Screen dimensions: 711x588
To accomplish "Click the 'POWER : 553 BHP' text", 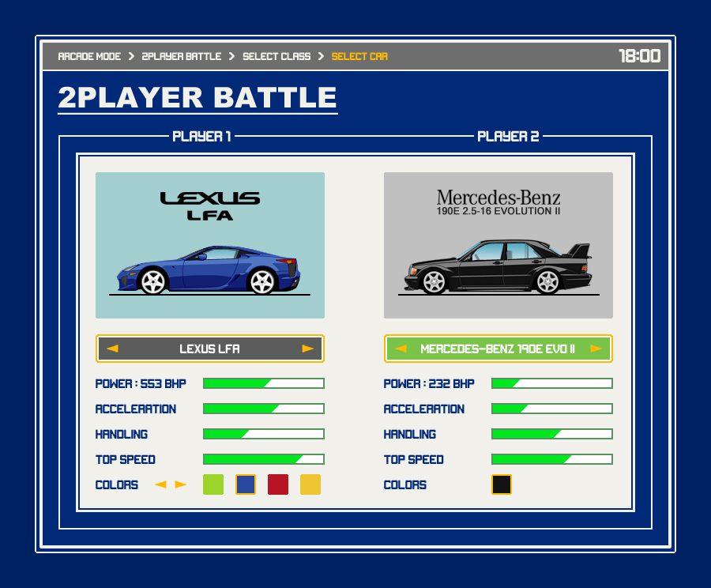I will coord(141,384).
